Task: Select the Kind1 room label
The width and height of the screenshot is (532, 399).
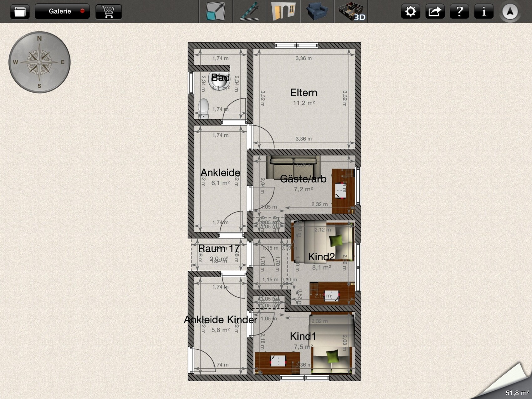Action: 303,336
